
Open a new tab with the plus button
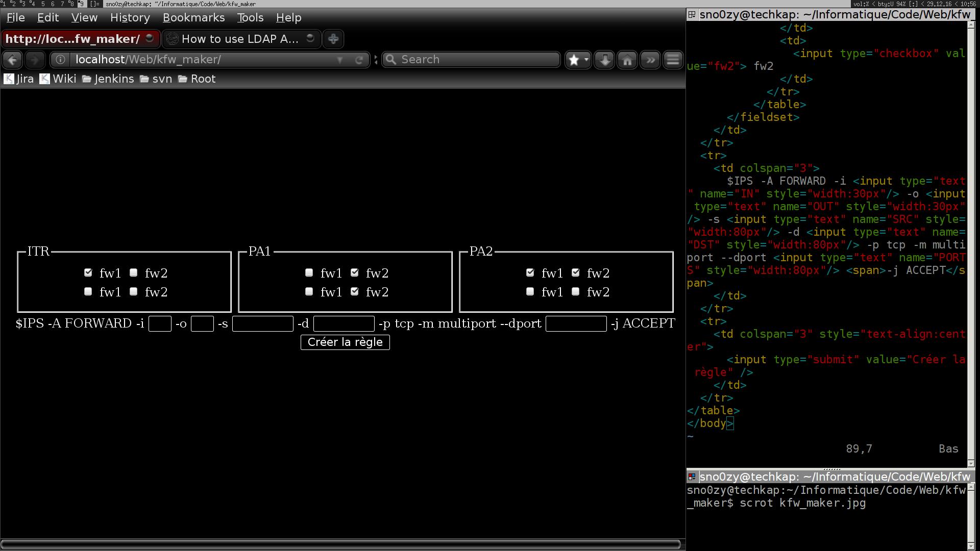pos(333,39)
